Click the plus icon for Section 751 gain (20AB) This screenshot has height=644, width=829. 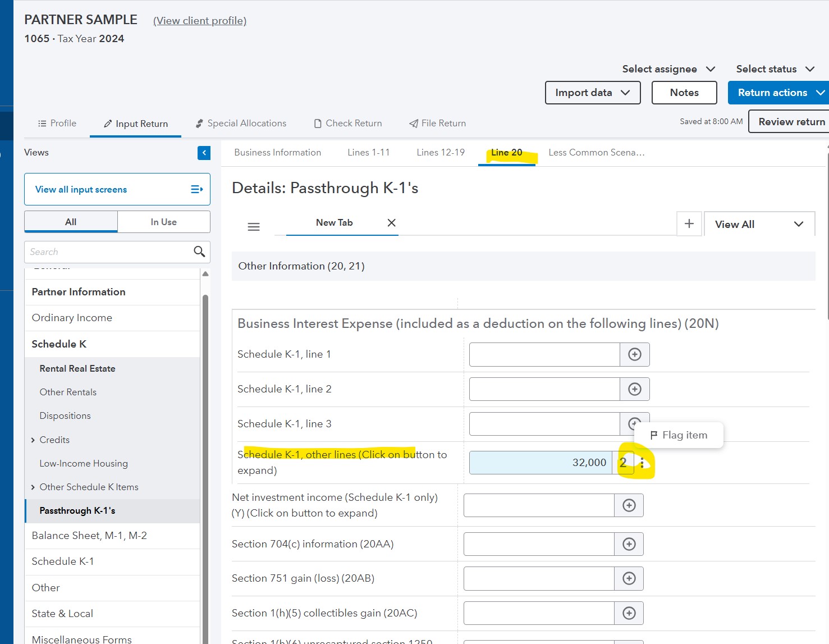point(629,578)
